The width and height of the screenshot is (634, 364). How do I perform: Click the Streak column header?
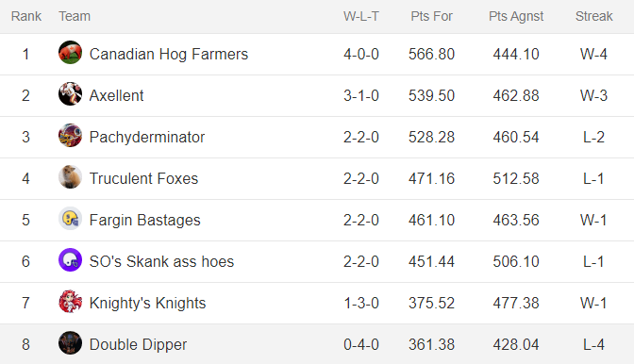(x=594, y=16)
